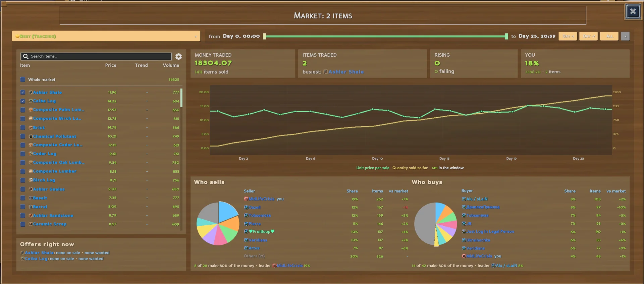Tick the Composite Birch Lumber checkbox
The width and height of the screenshot is (644, 284).
pos(23,119)
